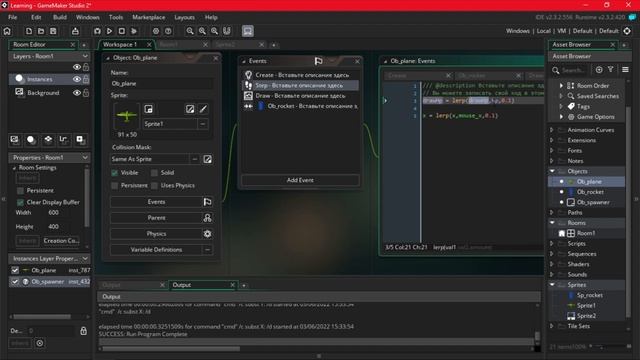640x360 pixels.
Task: Lock the Instances layer
Action: pos(86,79)
